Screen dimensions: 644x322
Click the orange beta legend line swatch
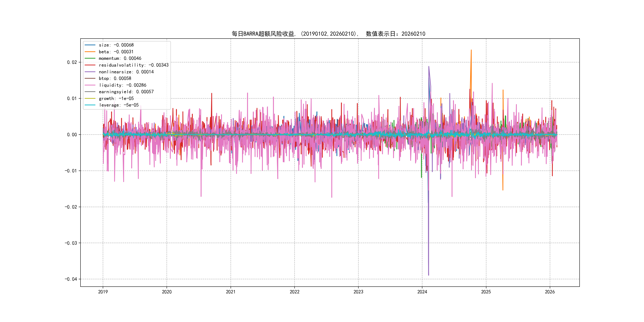click(x=90, y=52)
